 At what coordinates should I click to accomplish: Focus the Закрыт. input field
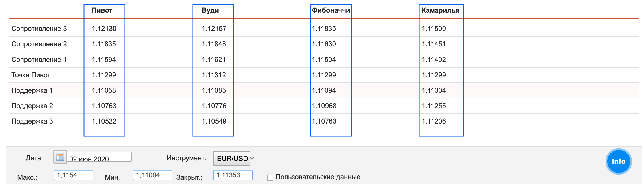tap(233, 175)
